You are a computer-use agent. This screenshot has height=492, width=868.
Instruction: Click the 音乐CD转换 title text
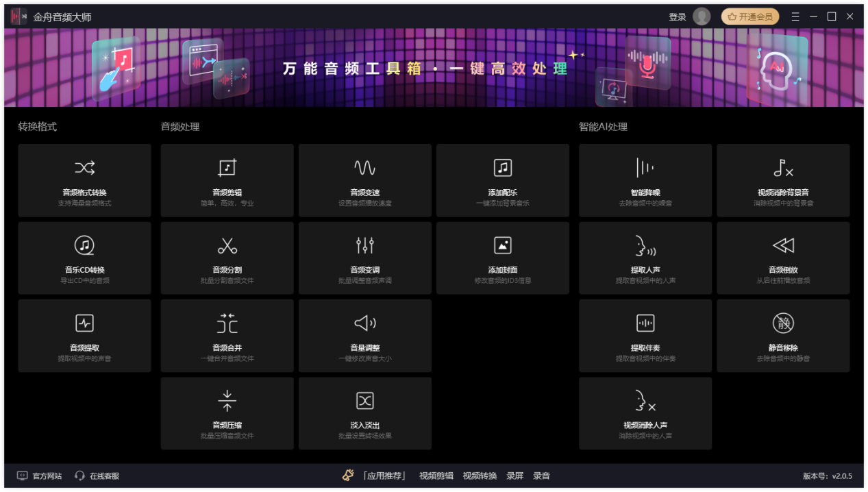point(84,270)
